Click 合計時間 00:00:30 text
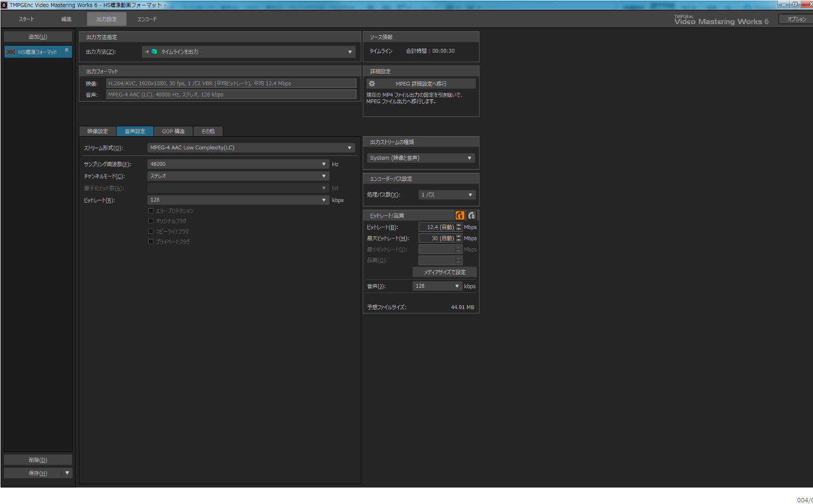This screenshot has width=813, height=504. (430, 51)
